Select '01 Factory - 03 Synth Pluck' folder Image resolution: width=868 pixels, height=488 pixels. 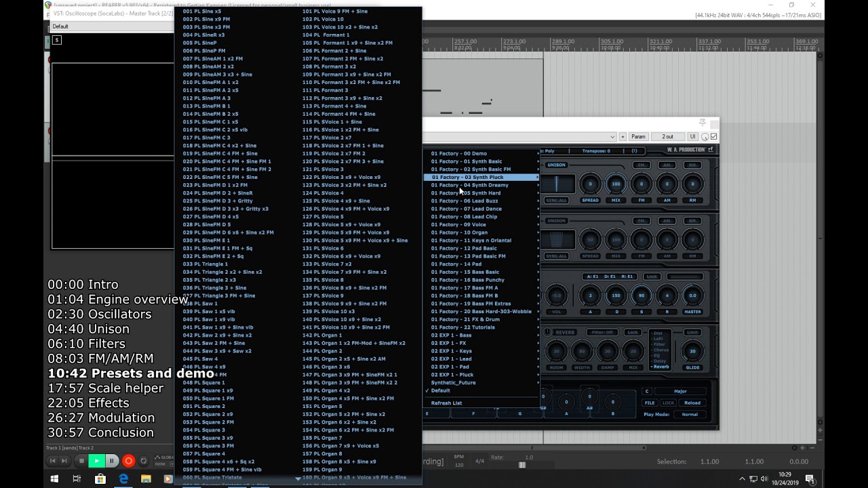[483, 177]
